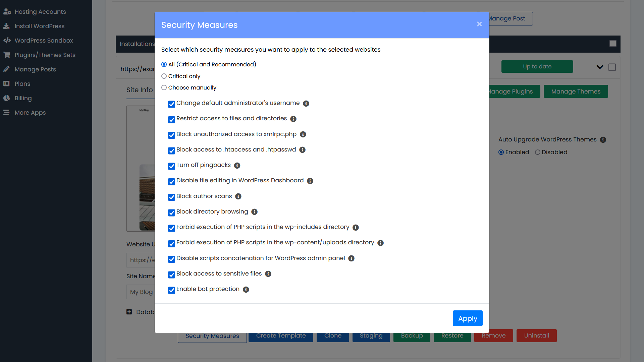
Task: Expand the installation details chevron arrow
Action: pos(600,67)
